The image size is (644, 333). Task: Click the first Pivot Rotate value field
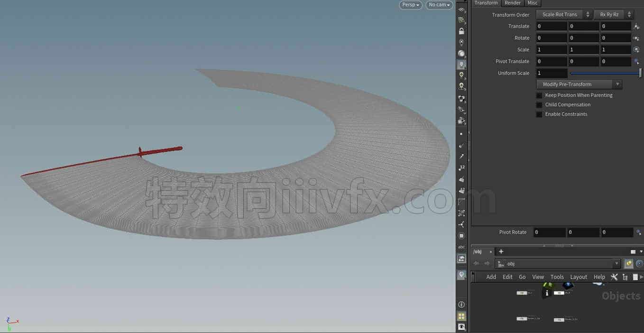coord(550,232)
